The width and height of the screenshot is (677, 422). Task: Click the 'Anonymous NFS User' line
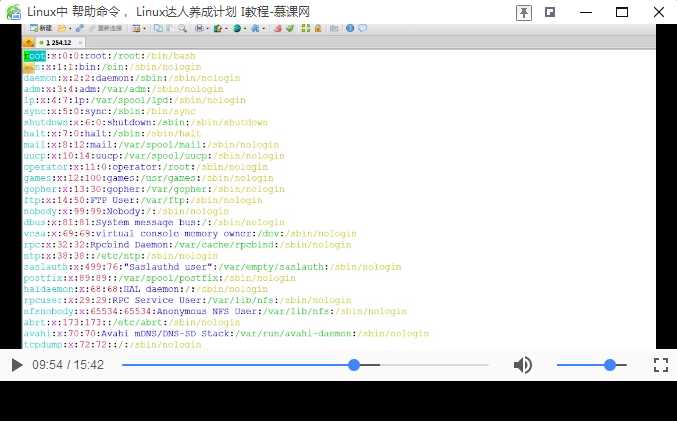215,311
